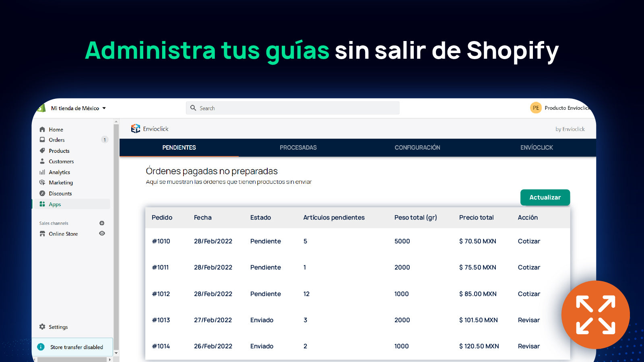Open Discounts from the sidebar

(x=60, y=193)
